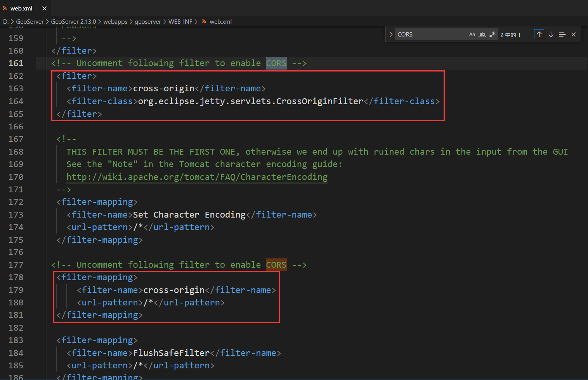Image resolution: width=588 pixels, height=380 pixels.
Task: Click line number 161 in the gutter
Action: (x=16, y=63)
